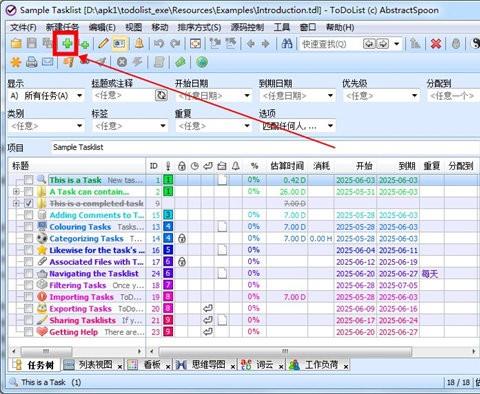Screen dimensions: 480x394
Task: Redo action with toolbar redo icon
Action: coord(175,43)
